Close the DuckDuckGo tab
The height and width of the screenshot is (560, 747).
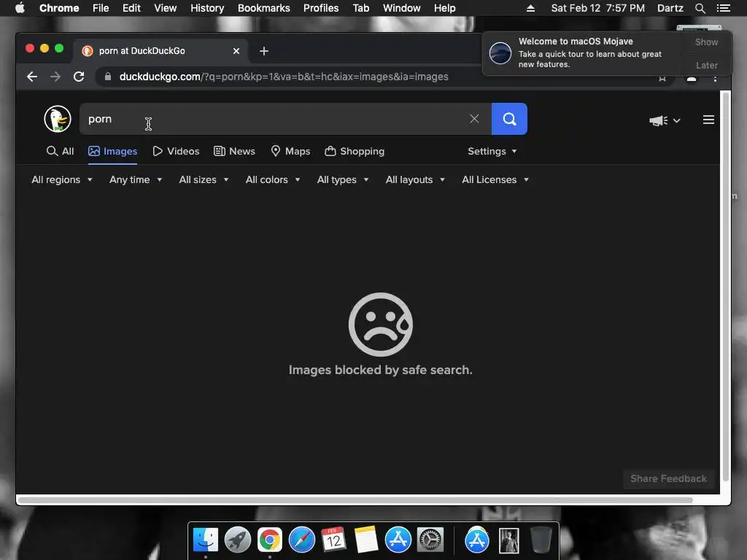236,51
